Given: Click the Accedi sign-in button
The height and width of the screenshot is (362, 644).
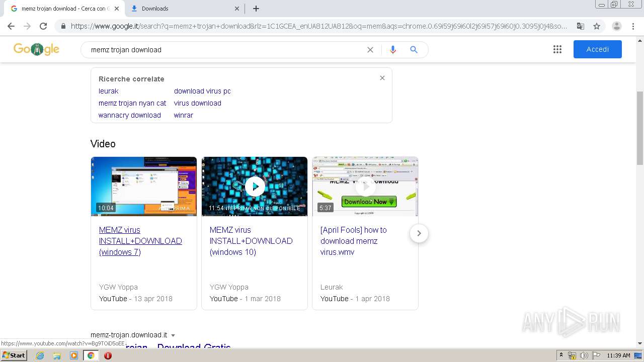Looking at the screenshot, I should pos(598,49).
